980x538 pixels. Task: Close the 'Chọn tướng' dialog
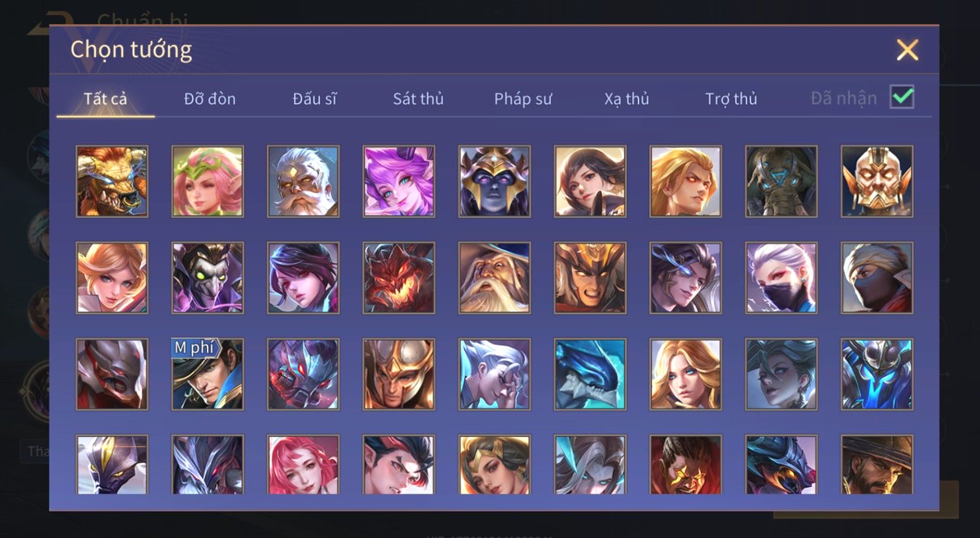point(907,50)
